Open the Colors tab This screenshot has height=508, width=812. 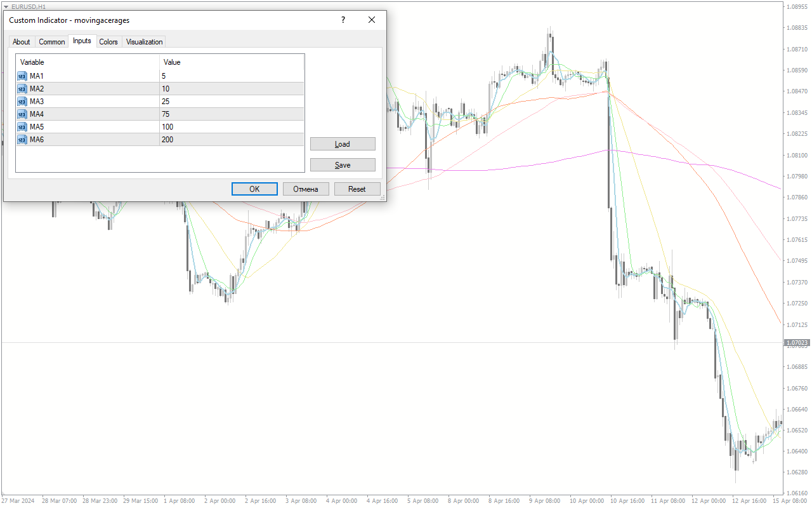[x=108, y=42]
